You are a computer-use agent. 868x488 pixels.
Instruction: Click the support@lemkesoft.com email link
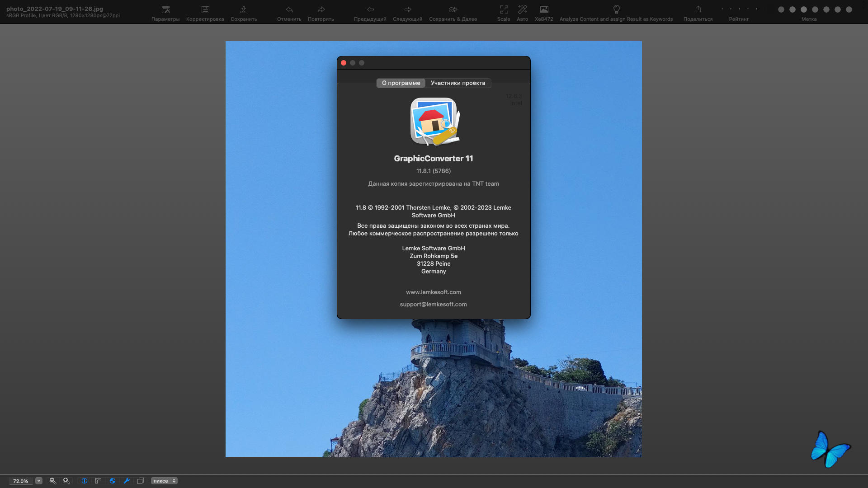pyautogui.click(x=434, y=304)
